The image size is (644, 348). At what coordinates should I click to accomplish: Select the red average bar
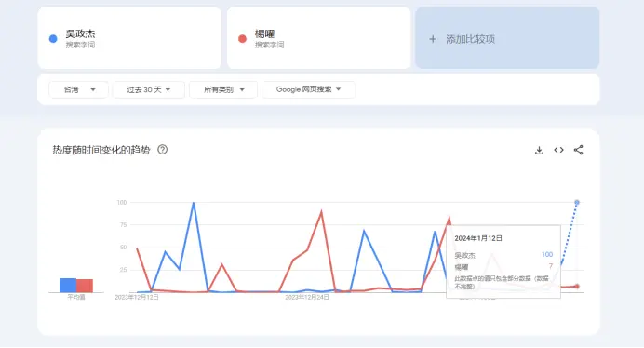[x=85, y=286]
